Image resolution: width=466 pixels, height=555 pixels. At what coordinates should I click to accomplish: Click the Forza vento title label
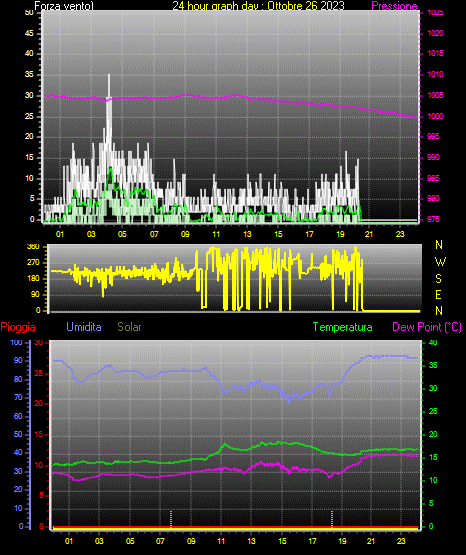click(x=64, y=6)
